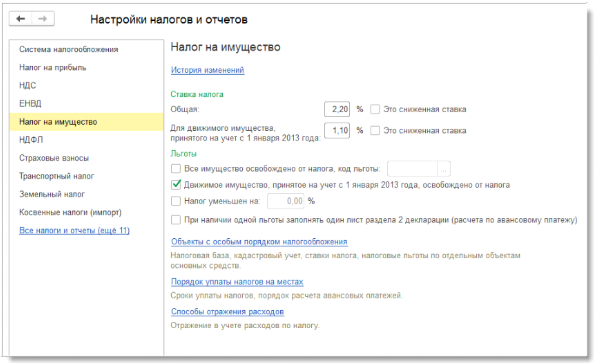This screenshot has width=594, height=363.
Task: Expand 'Все налоги и отчеты (ещё 11)'
Action: point(74,230)
